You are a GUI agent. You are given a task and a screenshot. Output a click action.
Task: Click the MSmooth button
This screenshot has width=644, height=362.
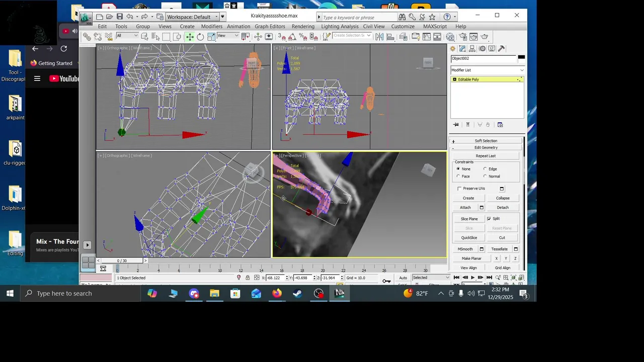(465, 249)
